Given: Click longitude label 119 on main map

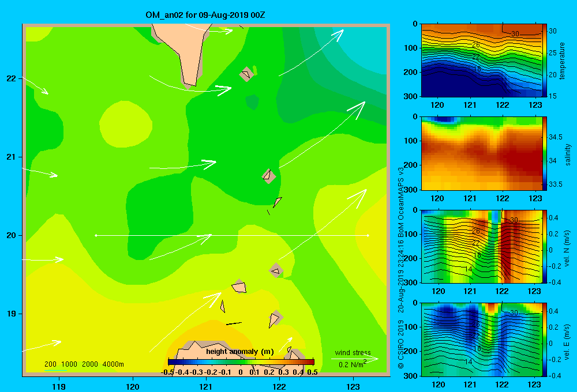Looking at the screenshot, I should [59, 386].
